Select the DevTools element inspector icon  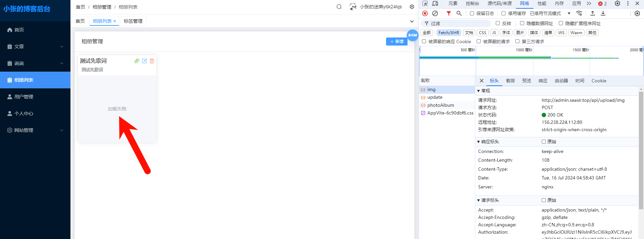pyautogui.click(x=425, y=3)
